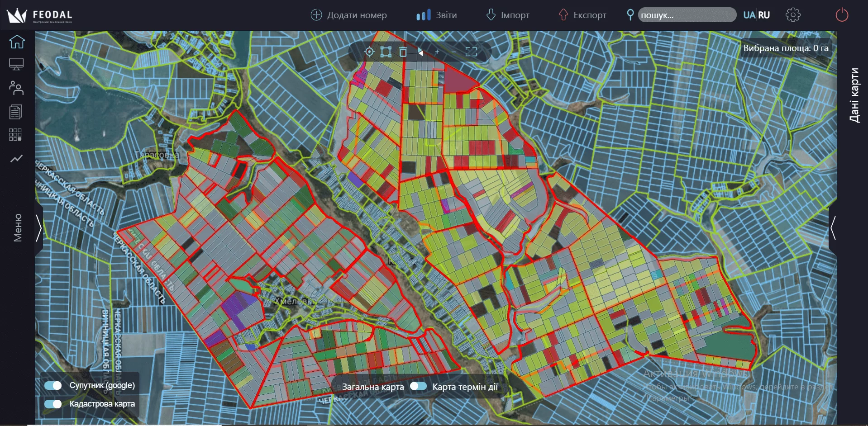The width and height of the screenshot is (868, 426).
Task: Open the Звіти menu
Action: (x=437, y=15)
